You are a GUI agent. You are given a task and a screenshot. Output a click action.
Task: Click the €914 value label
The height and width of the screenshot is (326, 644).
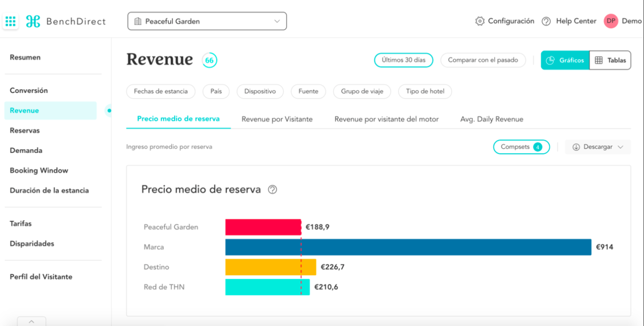point(605,247)
